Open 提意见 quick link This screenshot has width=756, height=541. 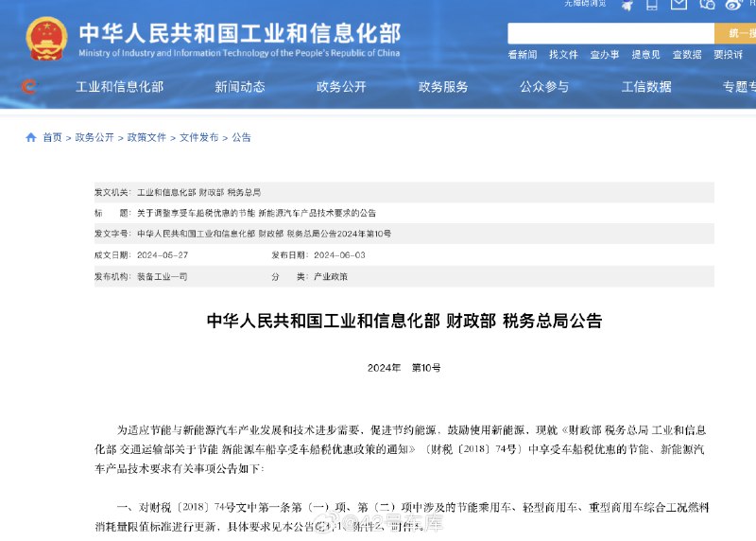point(645,55)
